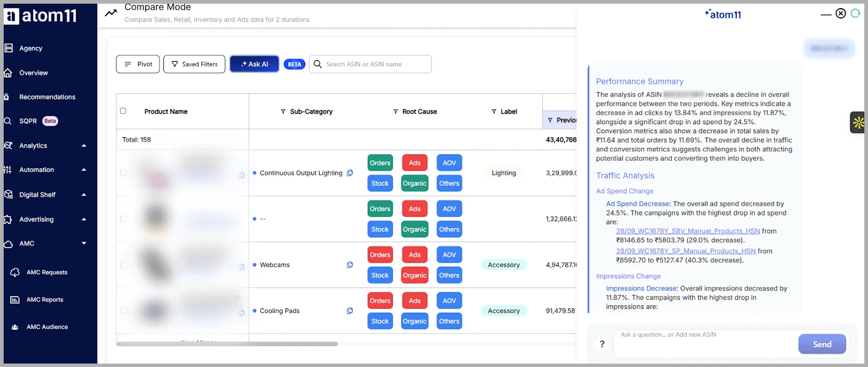Copy the Continuous Output Lighting sub-category
Screen dimensions: 868x367
click(x=350, y=173)
